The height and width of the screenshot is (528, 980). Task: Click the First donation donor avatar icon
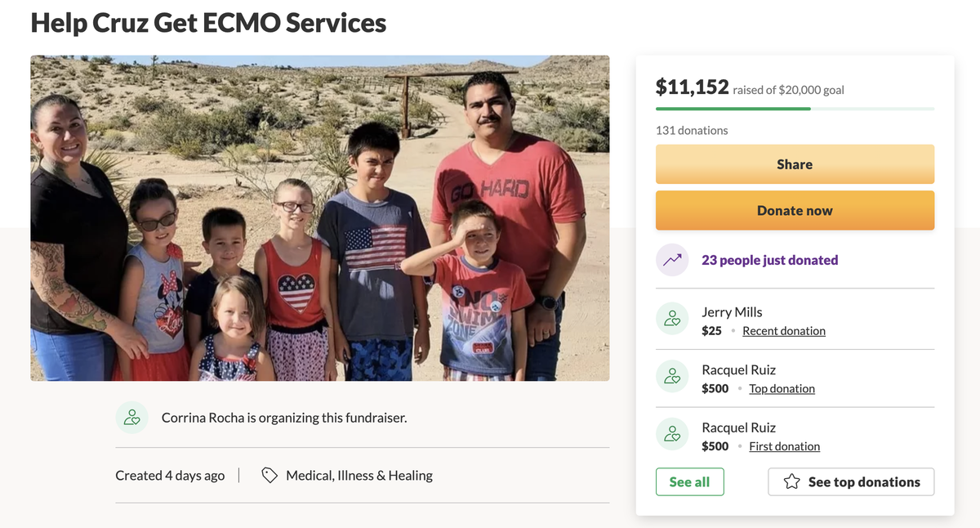(x=672, y=434)
